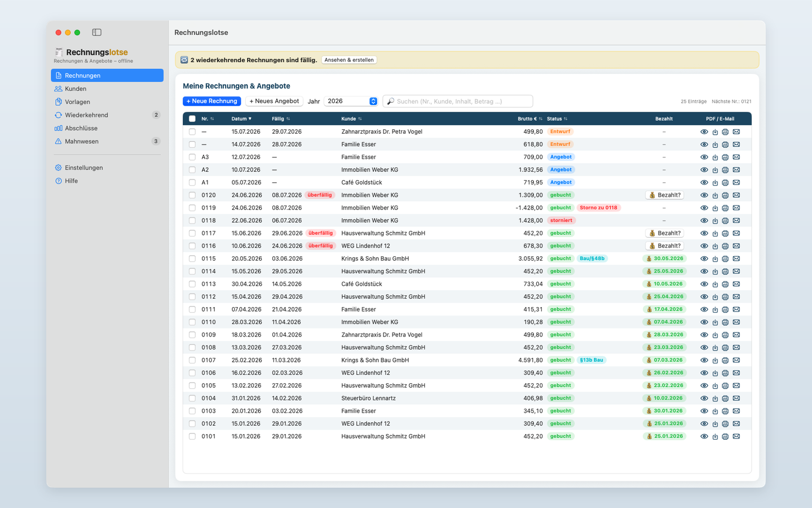The image size is (812, 508).
Task: Download the PDF for invoice 0115
Action: point(715,259)
